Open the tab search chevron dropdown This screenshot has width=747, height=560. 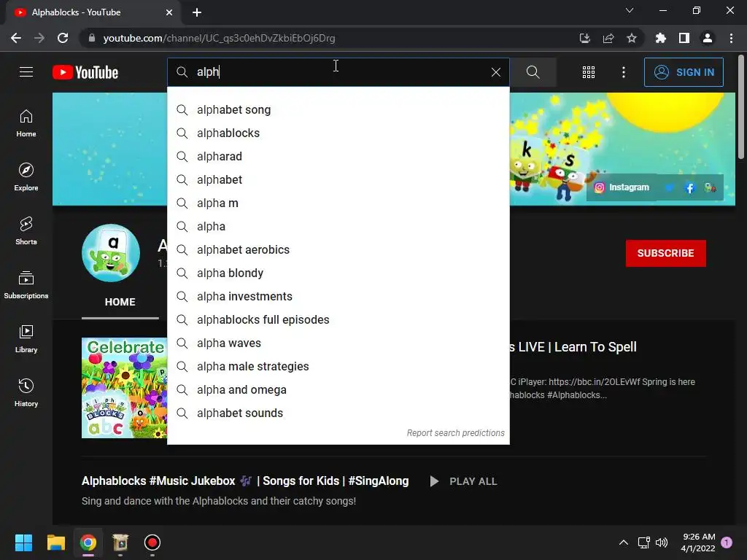[x=630, y=10]
